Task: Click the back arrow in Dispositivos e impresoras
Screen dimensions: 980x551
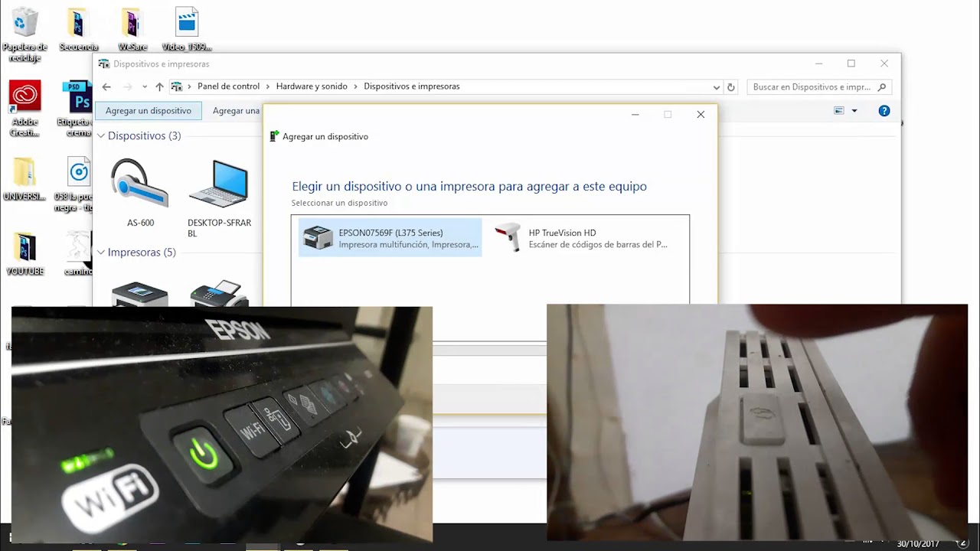Action: tap(106, 87)
